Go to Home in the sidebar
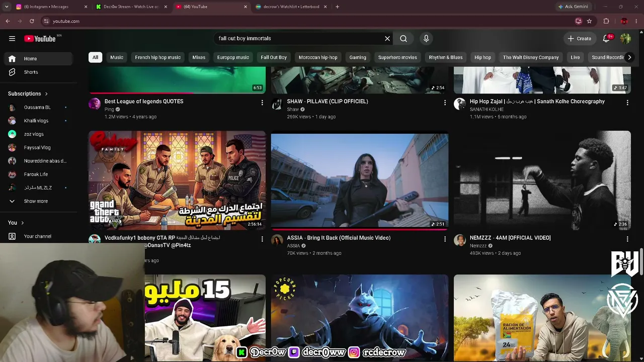The width and height of the screenshot is (644, 362). pyautogui.click(x=39, y=59)
